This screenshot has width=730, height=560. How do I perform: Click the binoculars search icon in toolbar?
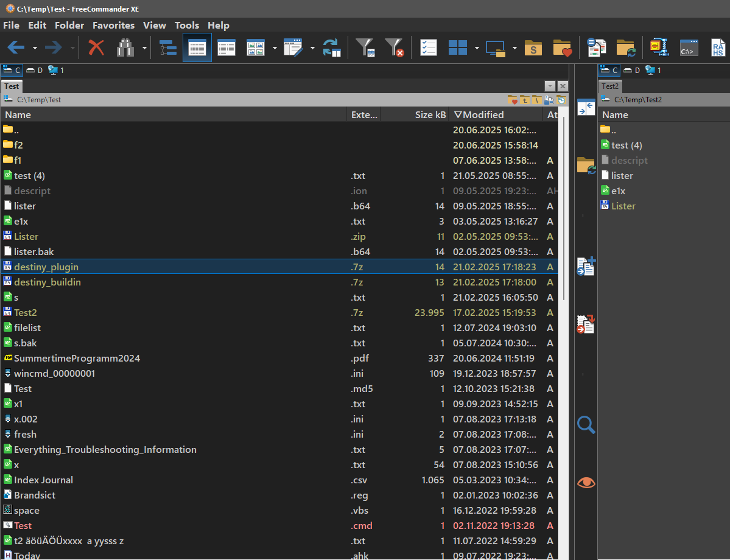(125, 47)
